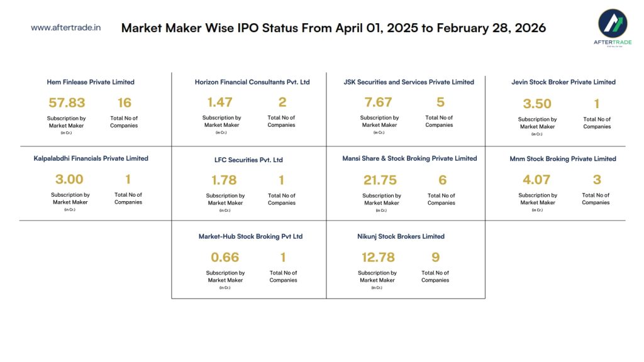
Task: Click Hem Finlease 57.83 subscription value
Action: [x=67, y=102]
